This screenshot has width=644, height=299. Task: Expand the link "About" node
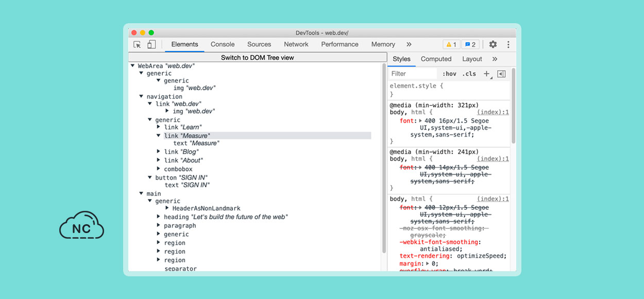coord(159,160)
